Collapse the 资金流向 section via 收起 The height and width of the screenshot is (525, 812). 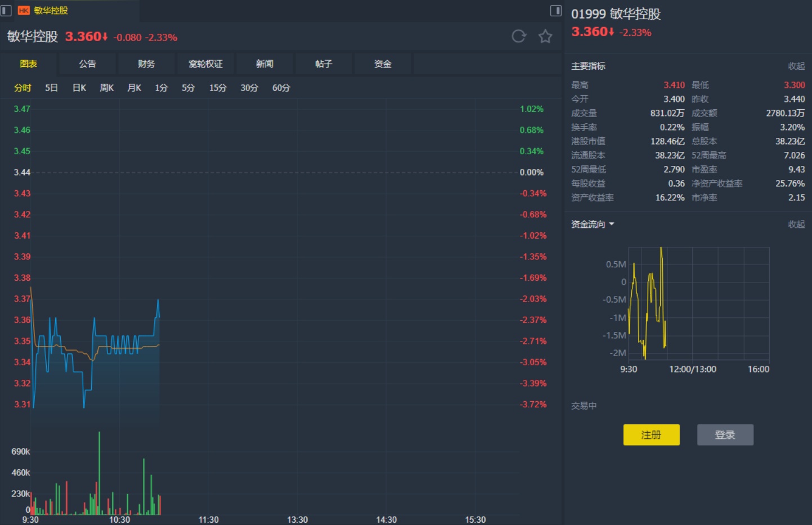pos(796,224)
